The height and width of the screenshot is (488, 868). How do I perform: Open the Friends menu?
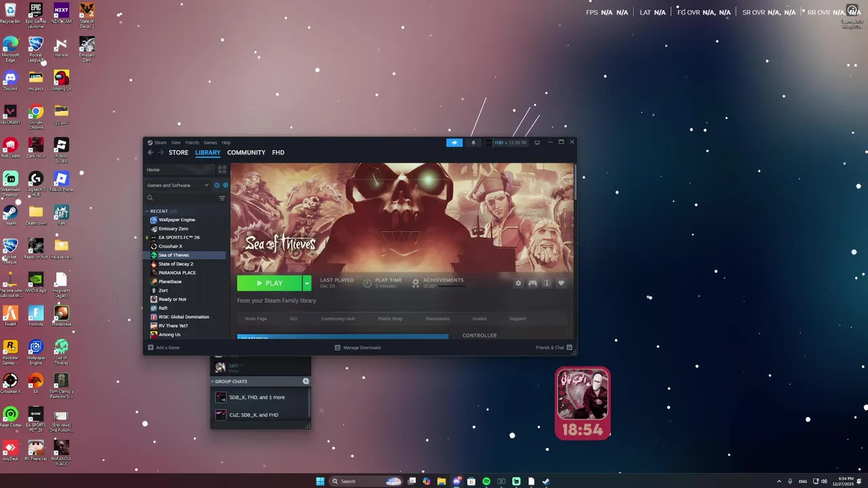[x=192, y=142]
